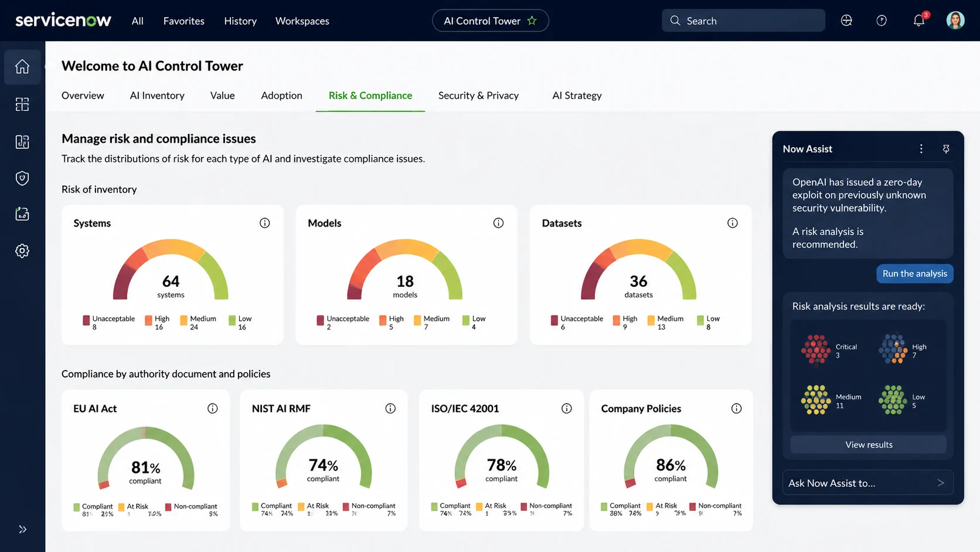The width and height of the screenshot is (980, 552).
Task: Open the user profile avatar
Action: pyautogui.click(x=955, y=21)
